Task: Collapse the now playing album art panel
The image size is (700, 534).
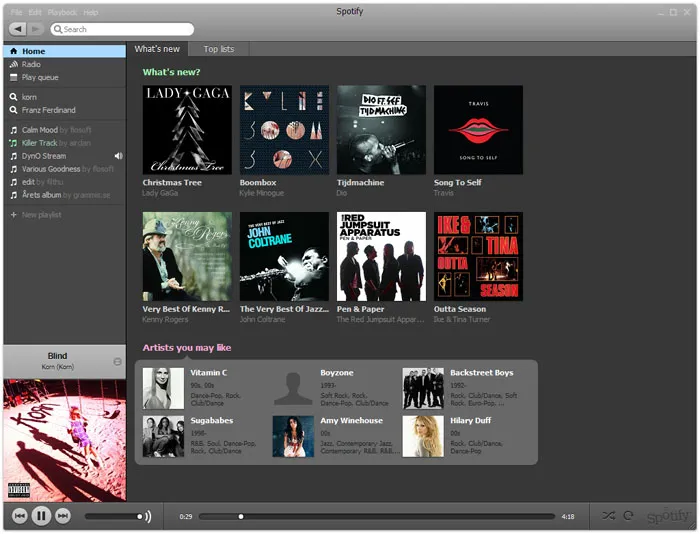Action: (117, 361)
